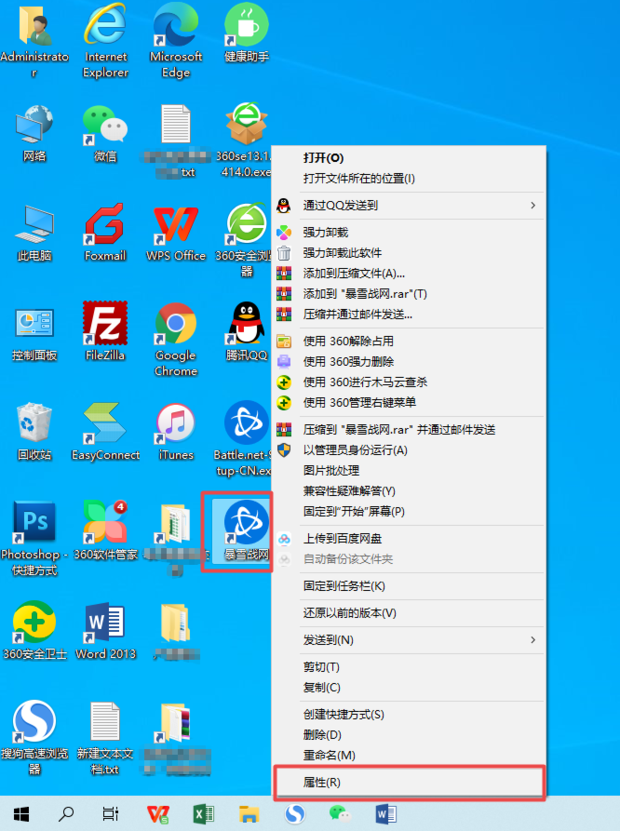Click 使用 360进行木马云查杀 entry

(408, 382)
